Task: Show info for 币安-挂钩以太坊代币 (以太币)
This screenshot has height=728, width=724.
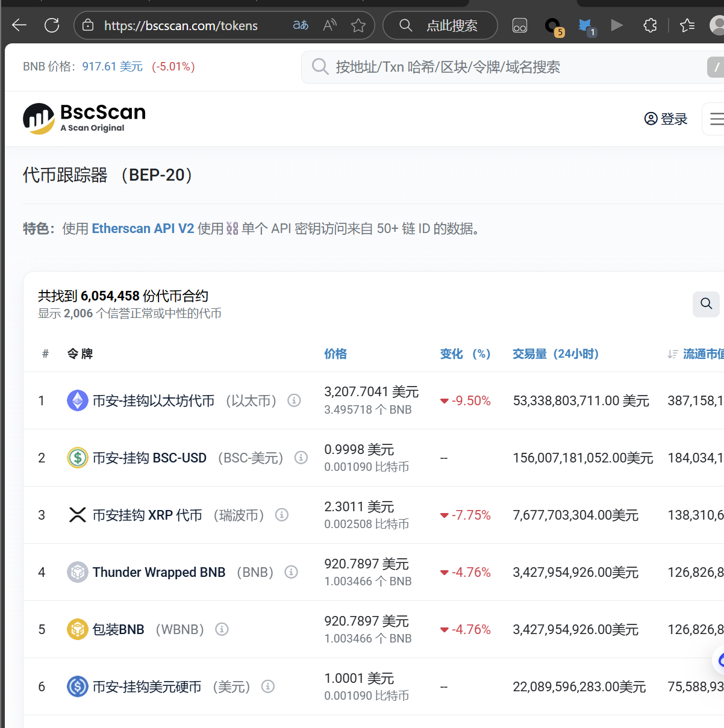Action: [294, 400]
